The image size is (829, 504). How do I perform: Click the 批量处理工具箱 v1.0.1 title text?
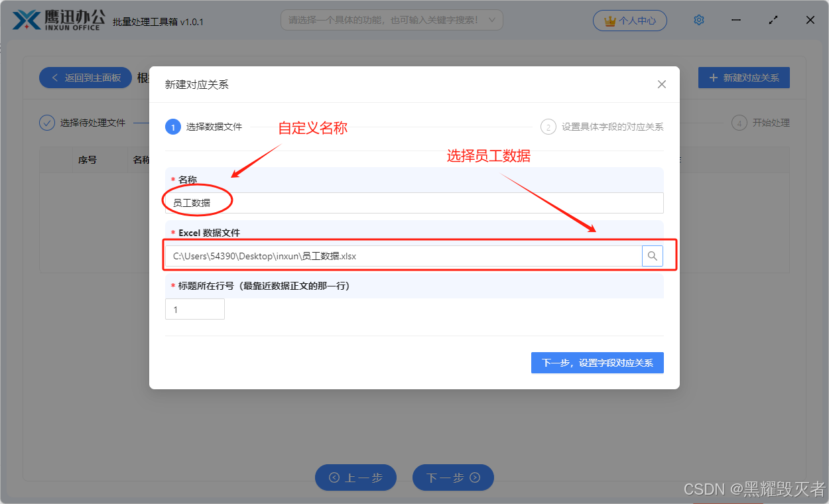pos(159,22)
